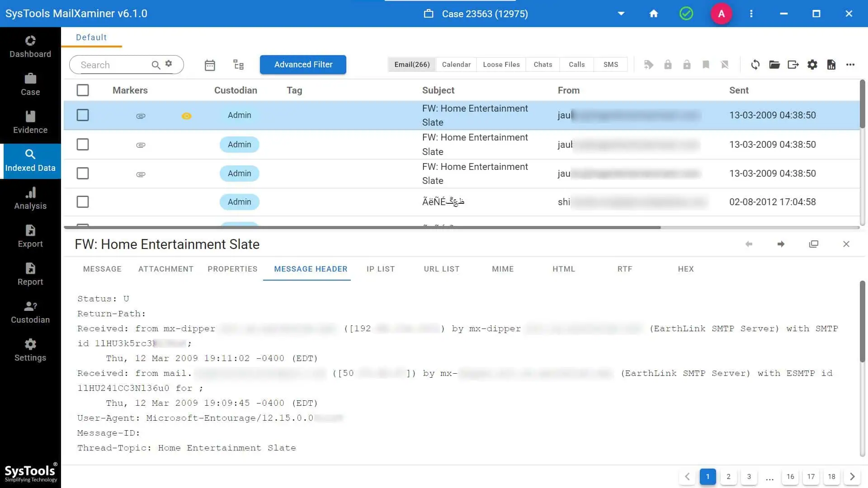The image size is (868, 488).
Task: Open the PROPERTIES tab
Action: click(232, 269)
